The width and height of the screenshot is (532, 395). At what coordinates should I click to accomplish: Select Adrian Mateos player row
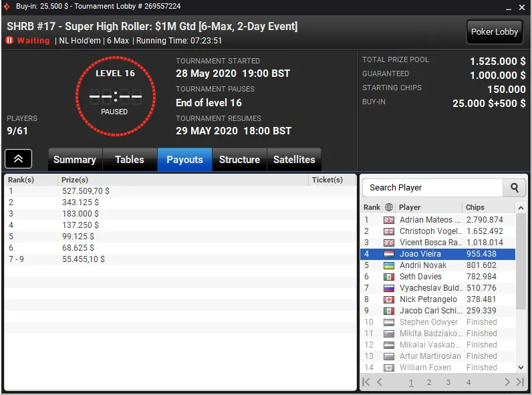438,220
